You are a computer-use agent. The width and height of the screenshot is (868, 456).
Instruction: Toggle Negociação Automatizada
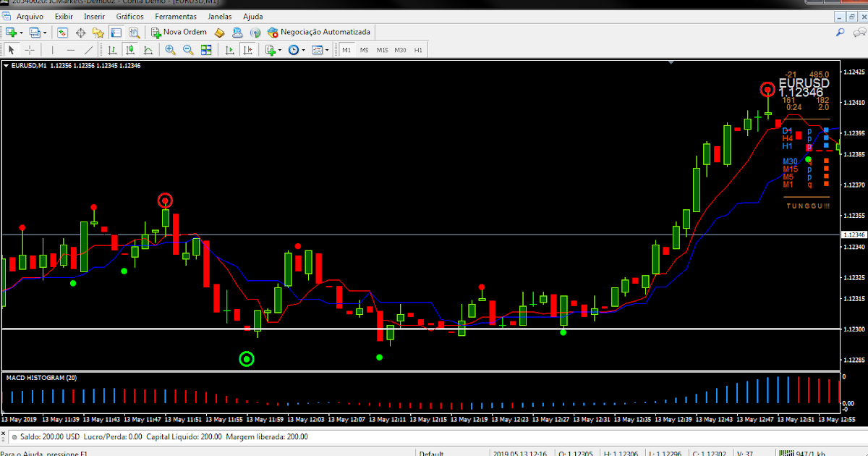(x=319, y=33)
